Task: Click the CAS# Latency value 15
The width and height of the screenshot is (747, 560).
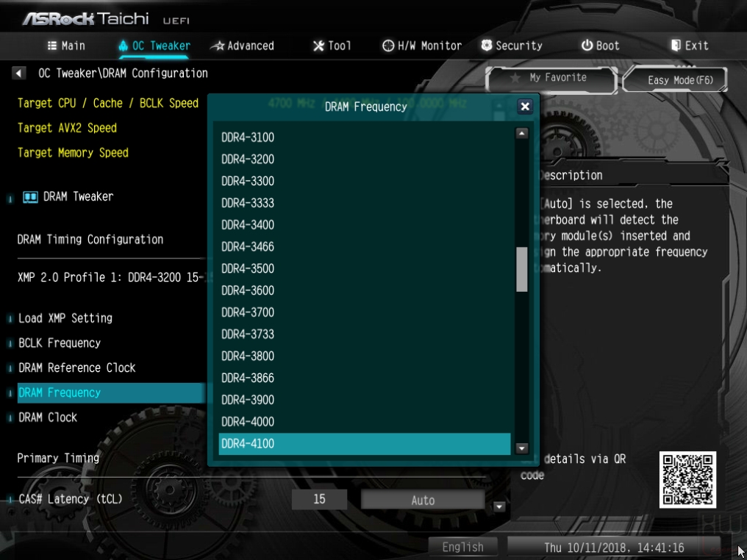Action: tap(319, 500)
